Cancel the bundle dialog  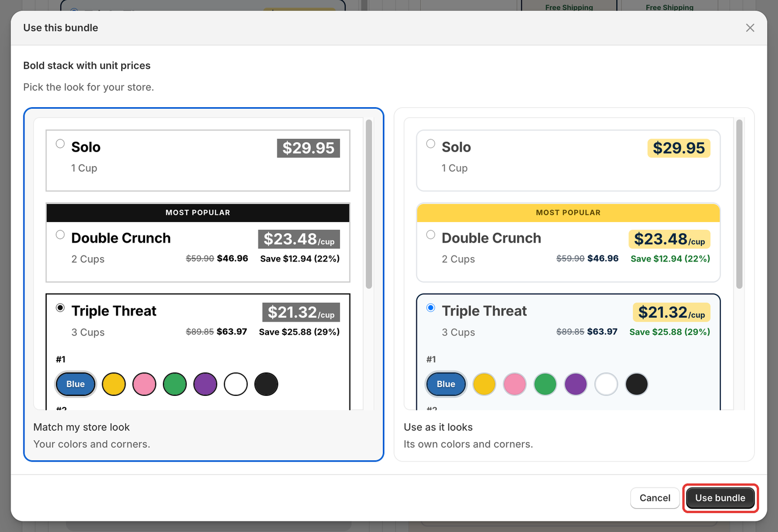tap(655, 498)
